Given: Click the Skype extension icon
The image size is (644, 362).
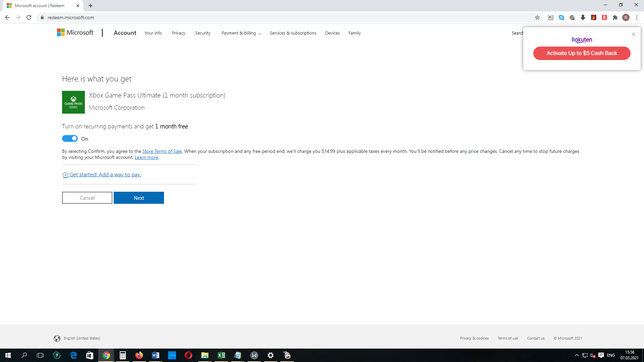Looking at the screenshot, I should click(561, 17).
